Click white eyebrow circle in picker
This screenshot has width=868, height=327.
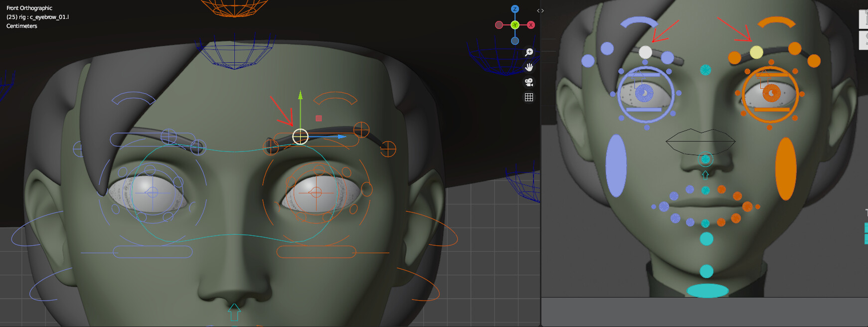click(645, 52)
